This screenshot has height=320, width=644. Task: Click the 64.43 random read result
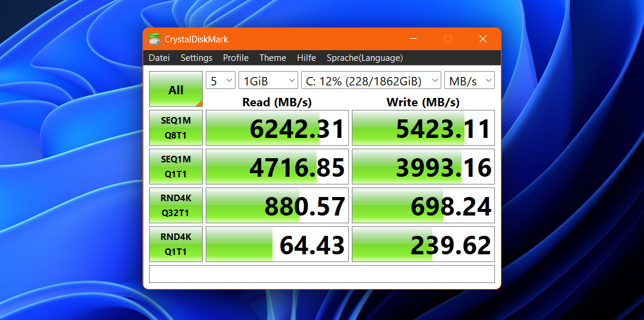(277, 244)
